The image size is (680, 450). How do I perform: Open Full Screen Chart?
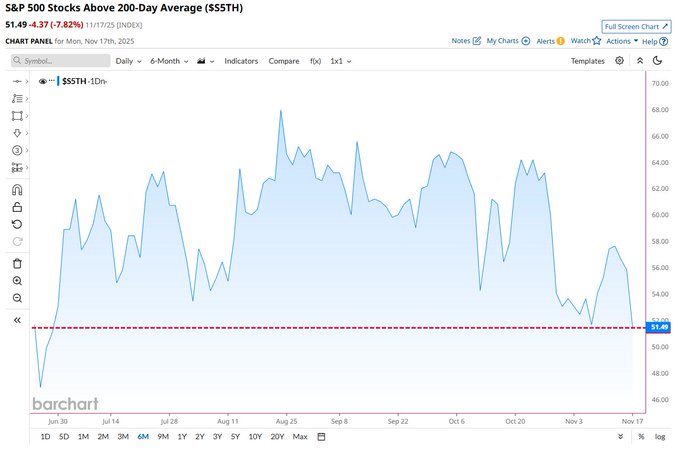(636, 26)
